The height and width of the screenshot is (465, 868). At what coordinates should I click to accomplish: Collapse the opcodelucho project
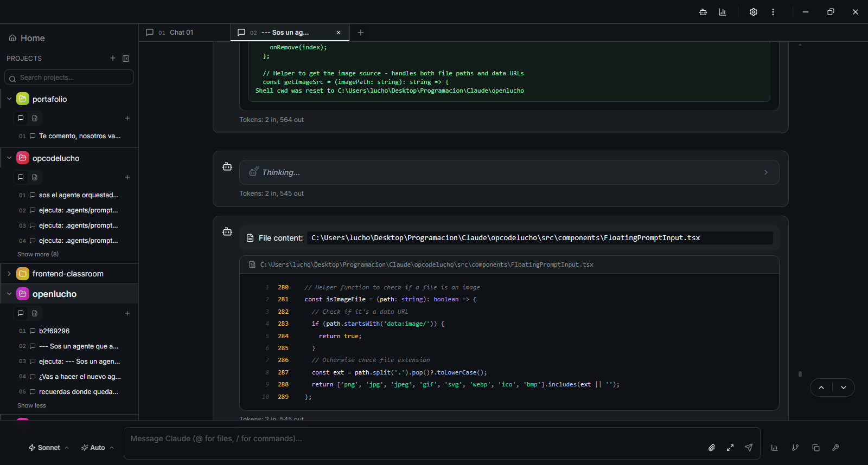(x=9, y=158)
